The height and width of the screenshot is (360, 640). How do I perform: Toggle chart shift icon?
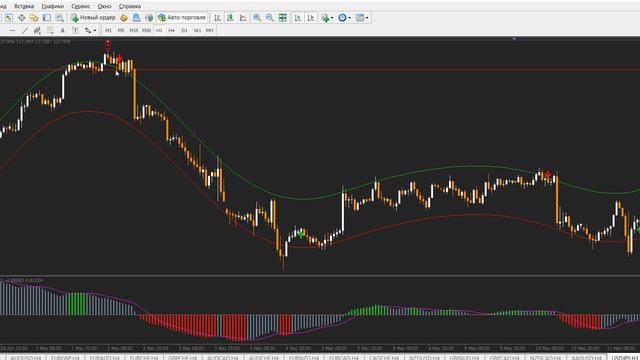pyautogui.click(x=311, y=18)
